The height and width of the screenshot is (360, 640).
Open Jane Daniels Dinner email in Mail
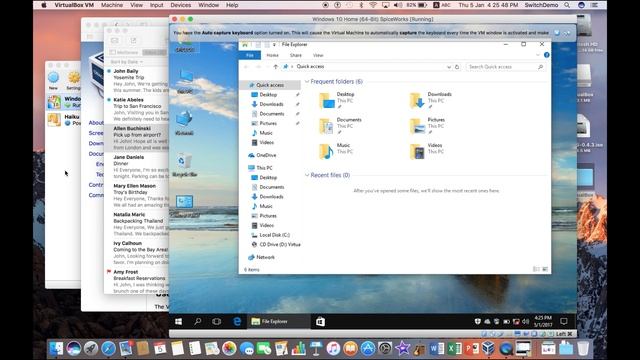point(137,167)
